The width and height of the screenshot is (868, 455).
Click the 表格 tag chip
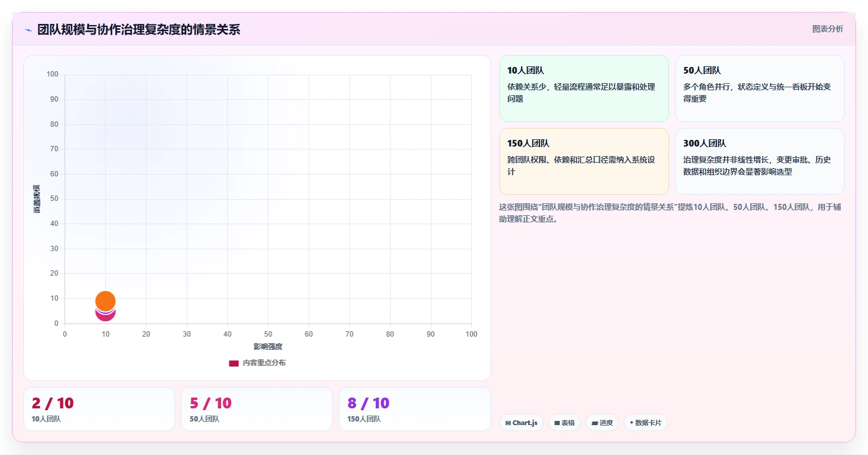click(x=565, y=423)
